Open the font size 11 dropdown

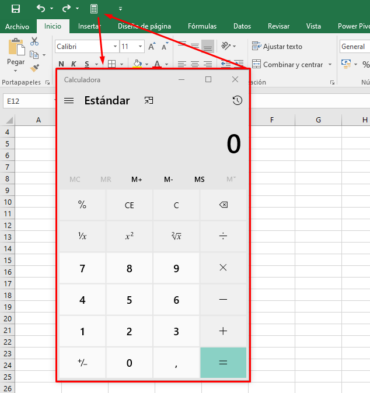[140, 46]
